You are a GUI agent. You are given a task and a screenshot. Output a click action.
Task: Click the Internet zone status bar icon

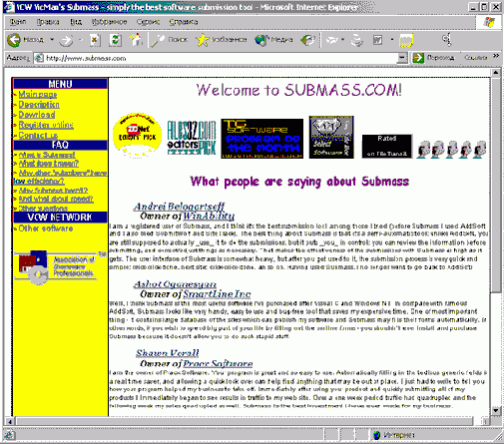377,435
